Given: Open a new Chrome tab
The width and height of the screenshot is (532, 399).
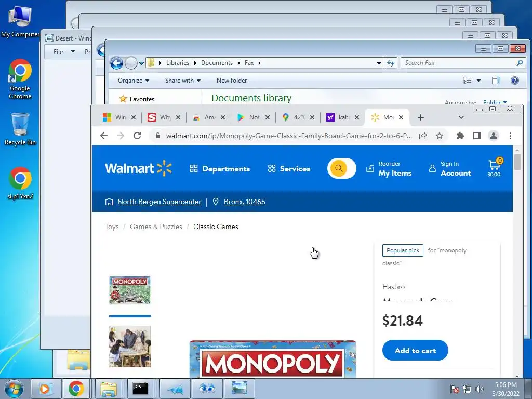Looking at the screenshot, I should 421,117.
